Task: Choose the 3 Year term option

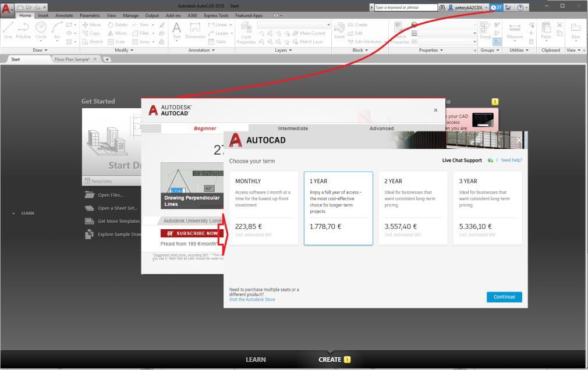Action: pyautogui.click(x=487, y=208)
